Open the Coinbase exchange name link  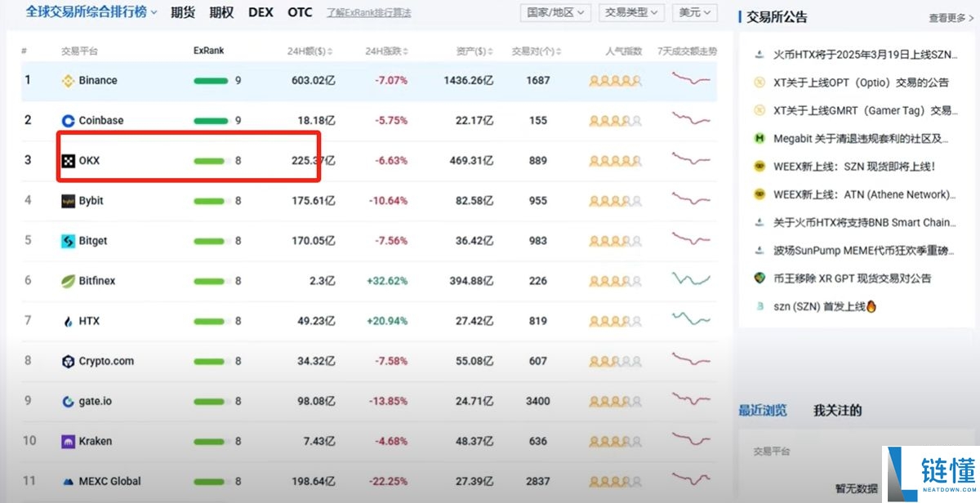click(101, 121)
